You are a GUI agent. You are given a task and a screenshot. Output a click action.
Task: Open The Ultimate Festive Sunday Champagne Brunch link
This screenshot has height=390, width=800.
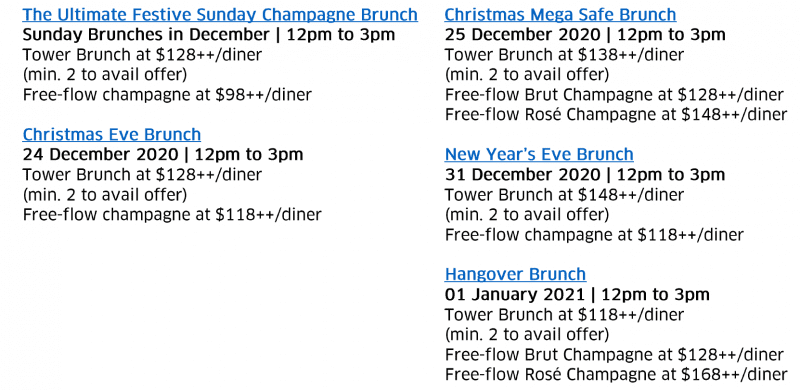pyautogui.click(x=220, y=15)
